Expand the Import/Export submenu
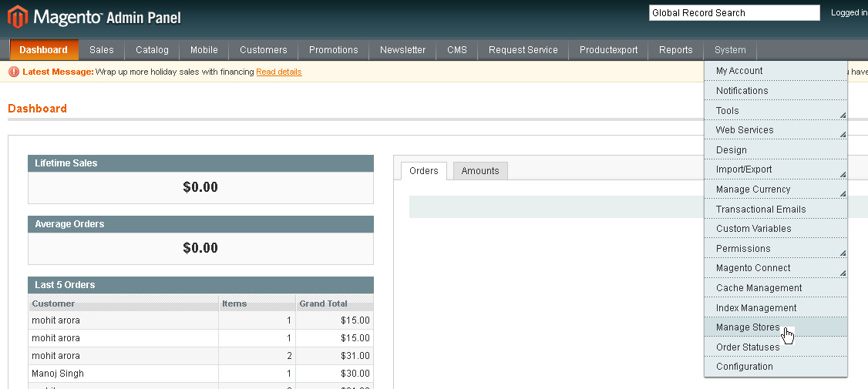 (x=775, y=169)
